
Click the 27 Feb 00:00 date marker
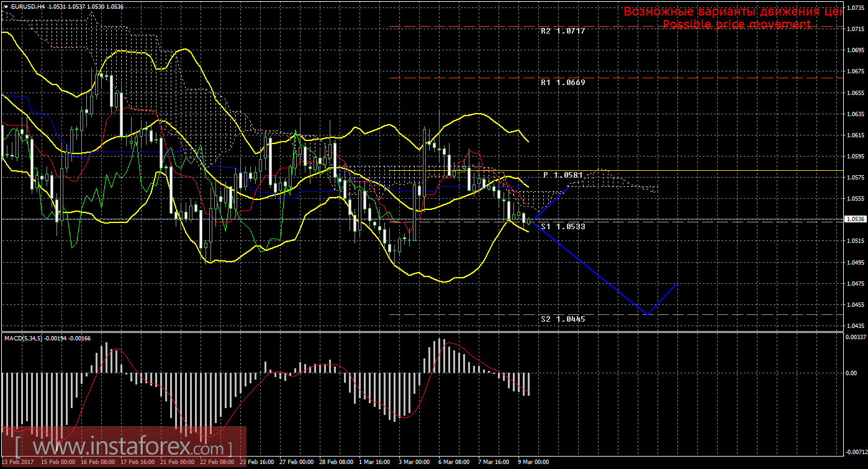pyautogui.click(x=295, y=462)
